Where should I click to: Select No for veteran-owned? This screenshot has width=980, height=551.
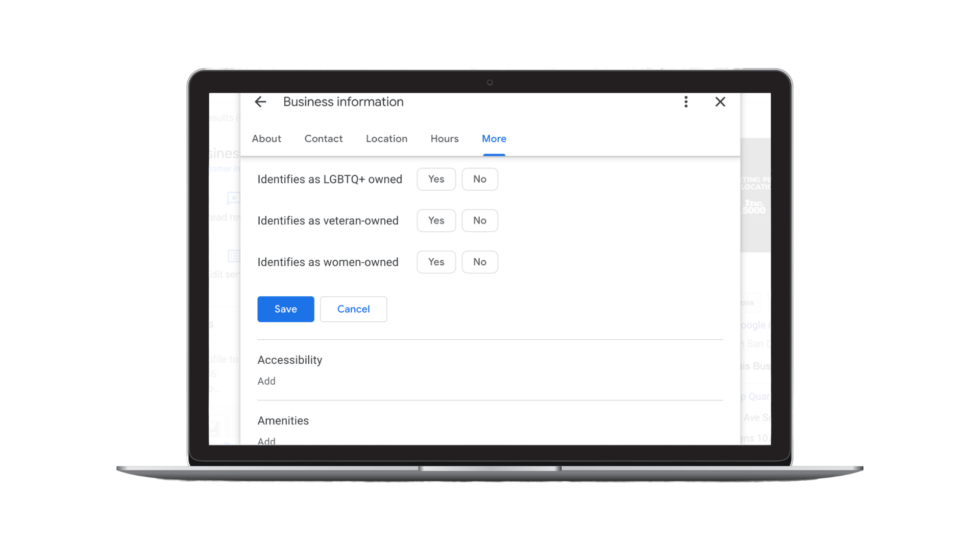tap(479, 220)
